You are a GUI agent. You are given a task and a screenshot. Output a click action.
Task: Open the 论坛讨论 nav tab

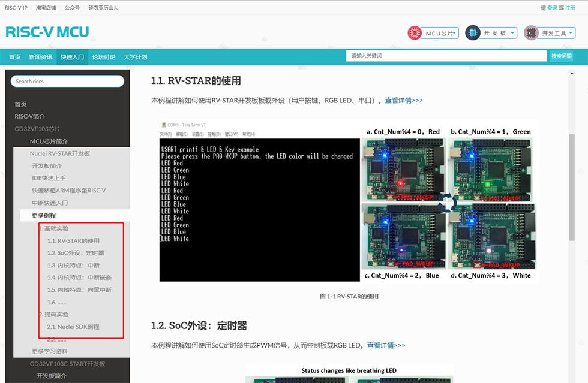(x=104, y=57)
